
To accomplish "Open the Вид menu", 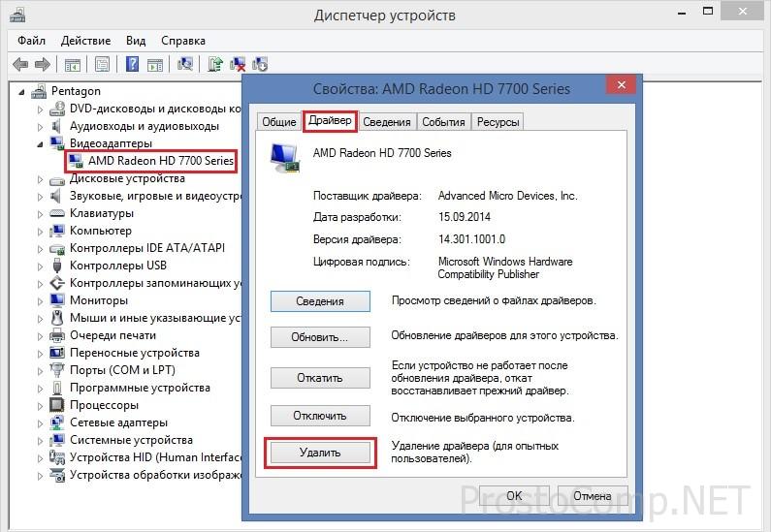I will point(136,41).
